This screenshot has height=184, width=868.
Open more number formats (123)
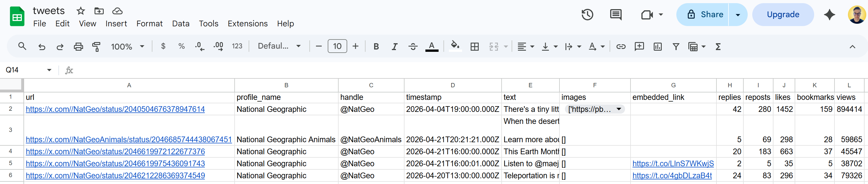237,46
